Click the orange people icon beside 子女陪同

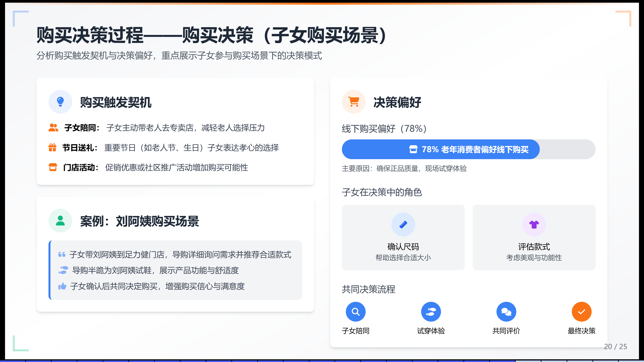[x=53, y=128]
